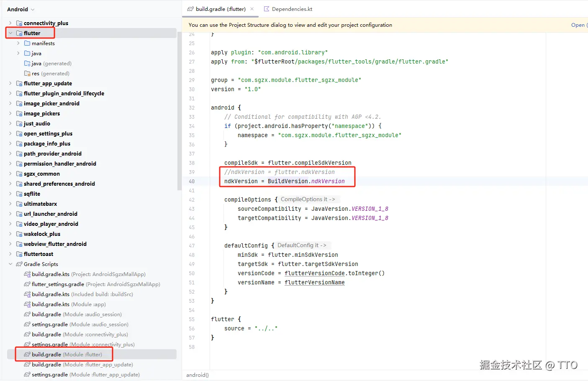Viewport: 588px width, 381px height.
Task: Click the sqflite module icon
Action: 19,194
